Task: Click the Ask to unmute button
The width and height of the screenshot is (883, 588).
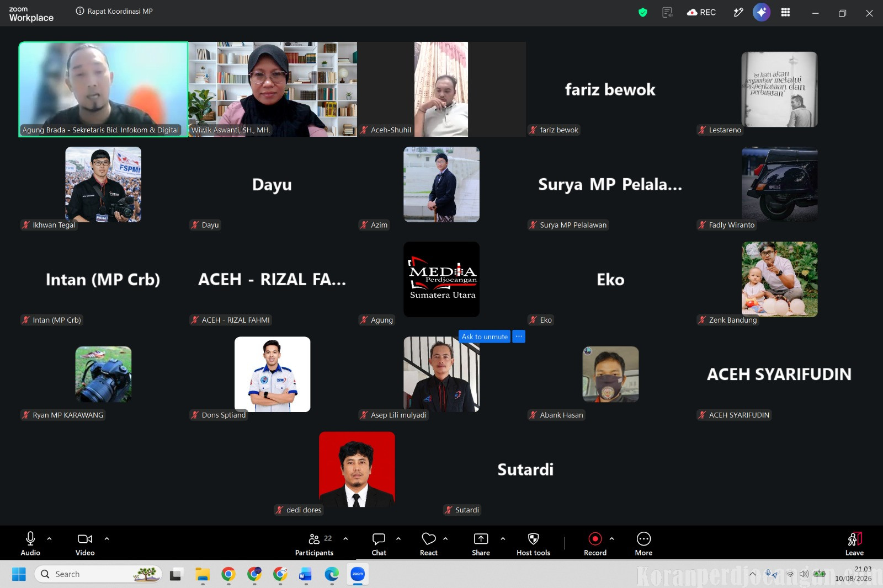Action: (485, 336)
